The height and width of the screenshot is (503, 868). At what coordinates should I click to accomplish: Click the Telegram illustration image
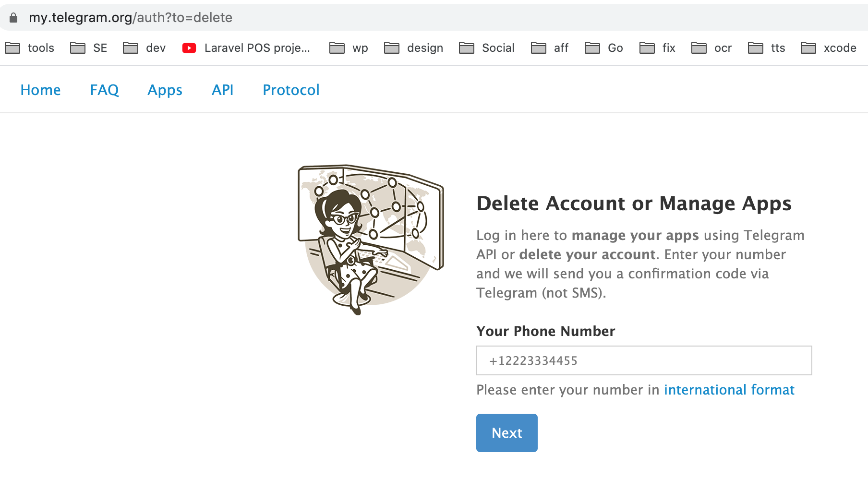point(371,239)
